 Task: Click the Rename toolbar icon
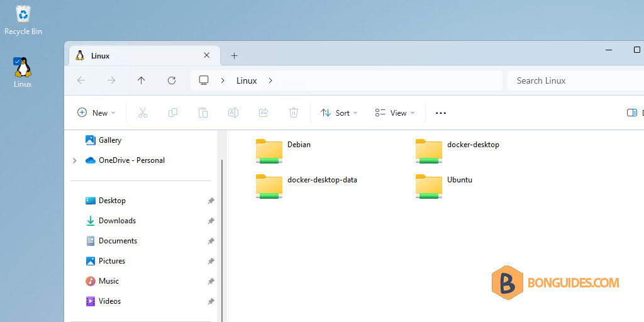[233, 113]
